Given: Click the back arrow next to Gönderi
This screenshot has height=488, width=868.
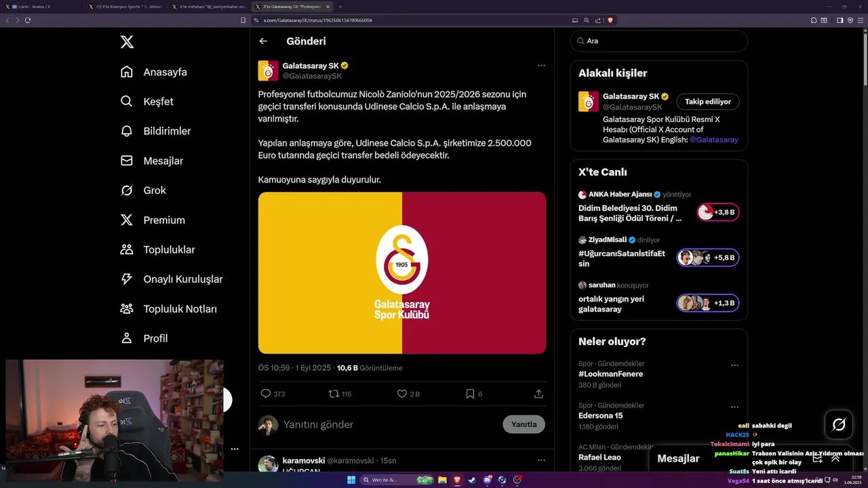Looking at the screenshot, I should (x=263, y=41).
